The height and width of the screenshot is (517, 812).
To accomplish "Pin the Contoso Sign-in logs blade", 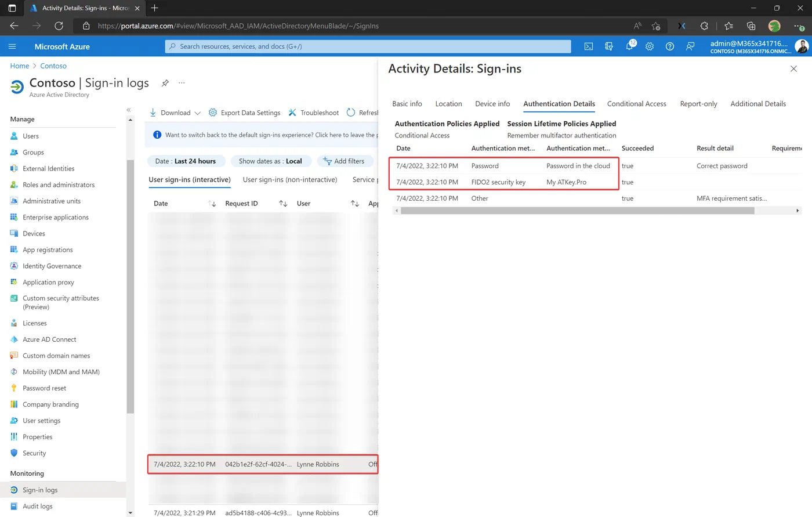I will pos(165,83).
